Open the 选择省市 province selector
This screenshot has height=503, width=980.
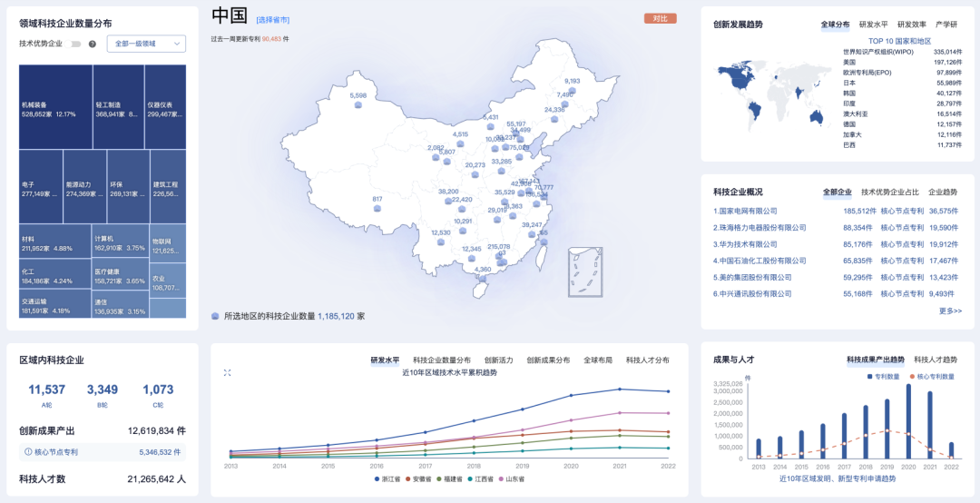[273, 19]
